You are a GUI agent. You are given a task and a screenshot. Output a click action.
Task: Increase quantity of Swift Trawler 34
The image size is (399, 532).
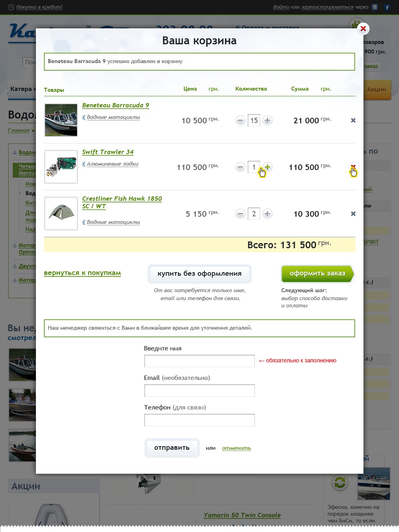coord(267,167)
